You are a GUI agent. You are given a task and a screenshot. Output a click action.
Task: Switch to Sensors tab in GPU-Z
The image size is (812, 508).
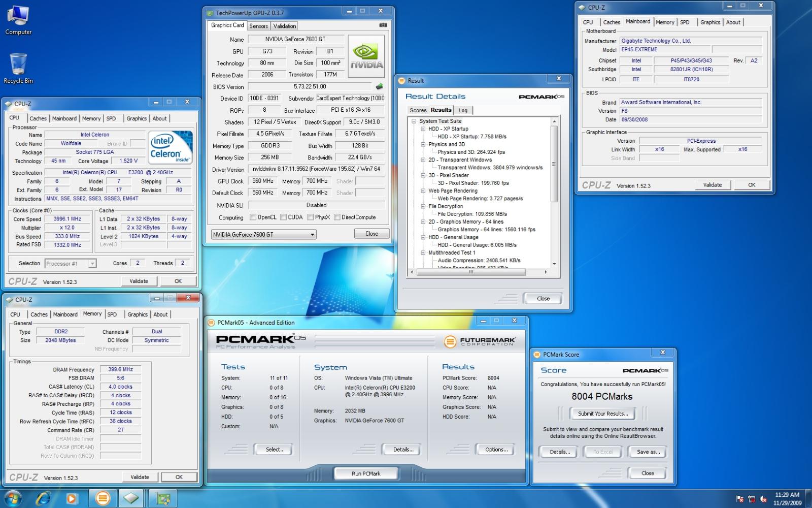pyautogui.click(x=258, y=26)
